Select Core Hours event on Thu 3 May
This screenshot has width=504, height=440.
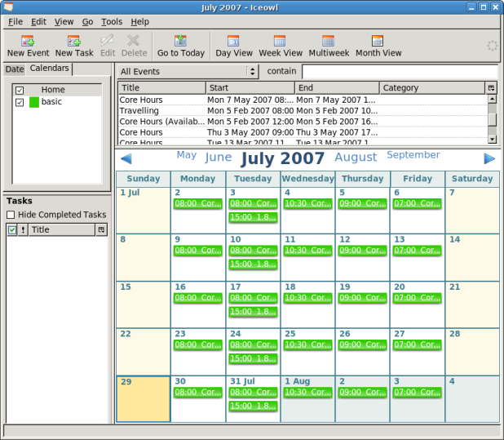coord(303,132)
